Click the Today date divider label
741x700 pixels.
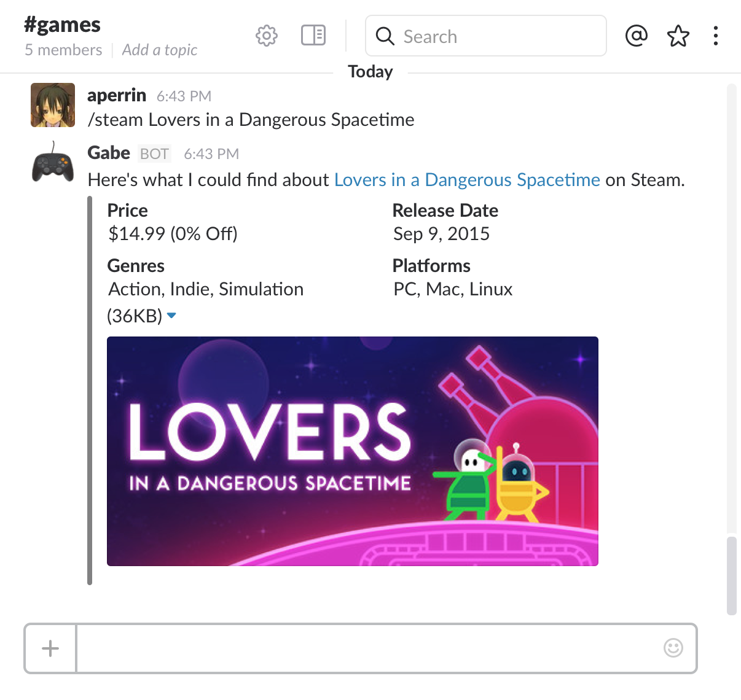tap(370, 72)
